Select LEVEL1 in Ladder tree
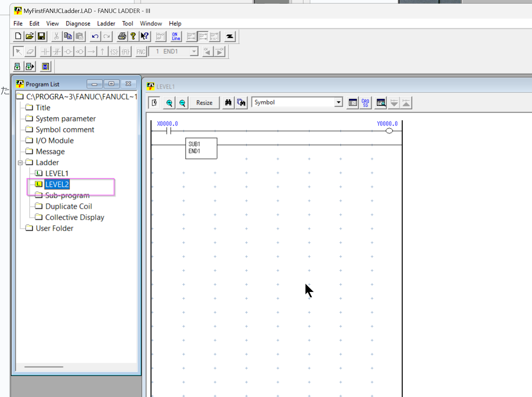The image size is (532, 397). [x=57, y=174]
